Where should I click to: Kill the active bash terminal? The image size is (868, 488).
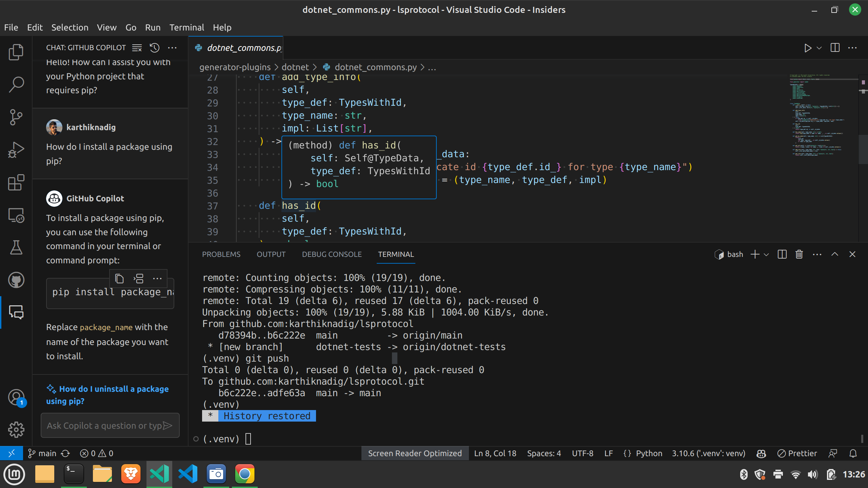[799, 254]
